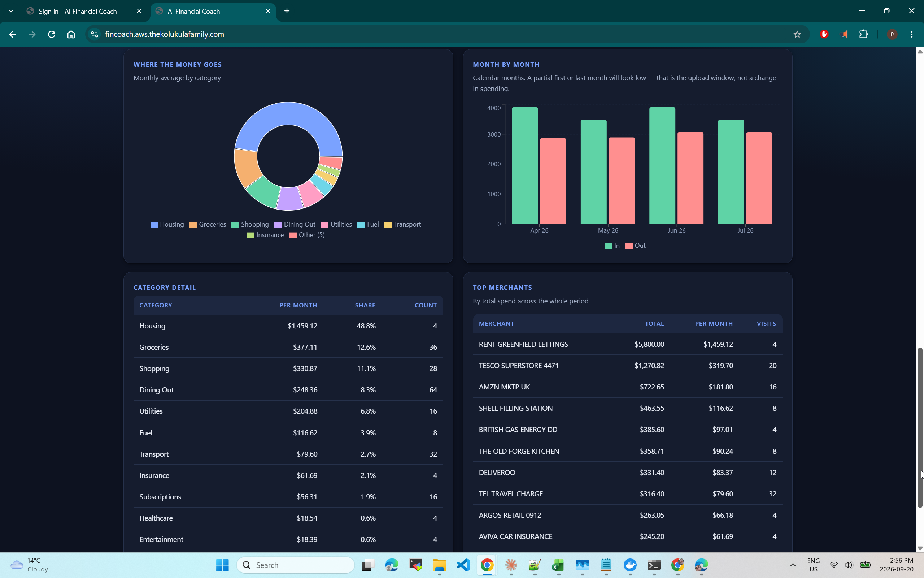Viewport: 924px width, 578px height.
Task: Toggle the Out series legend
Action: (635, 246)
